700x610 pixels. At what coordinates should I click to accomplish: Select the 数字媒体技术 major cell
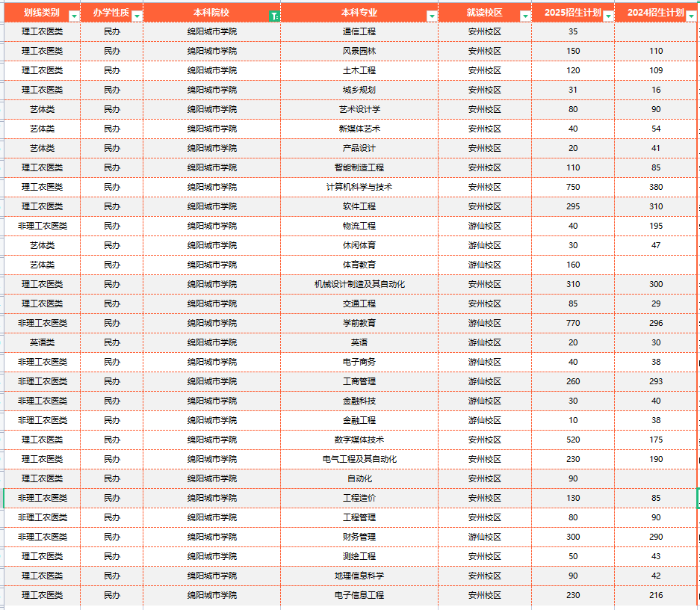(359, 440)
